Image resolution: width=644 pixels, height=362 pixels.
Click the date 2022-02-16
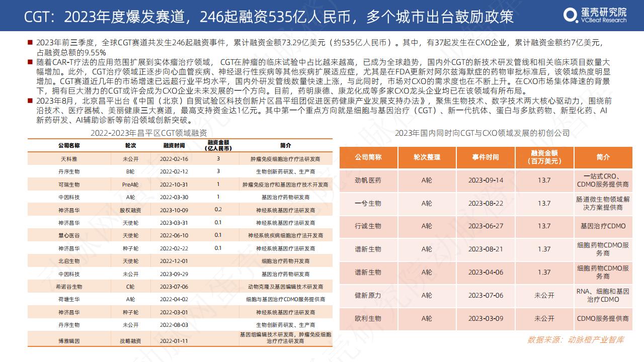174,159
